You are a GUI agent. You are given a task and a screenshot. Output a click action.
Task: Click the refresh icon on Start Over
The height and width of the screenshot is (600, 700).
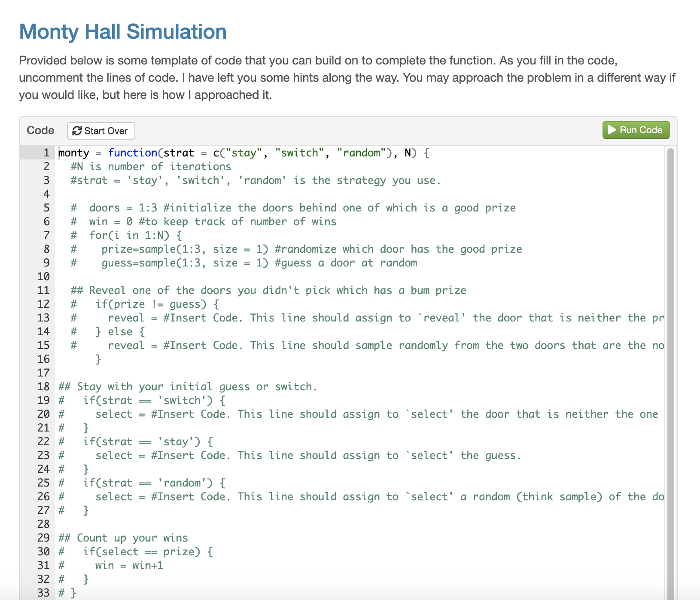point(77,131)
